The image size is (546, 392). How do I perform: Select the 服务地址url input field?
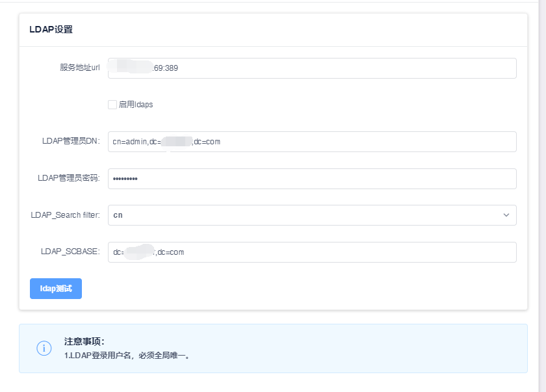point(312,68)
